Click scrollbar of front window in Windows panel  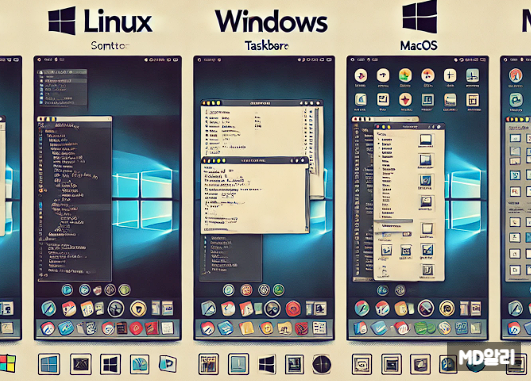(x=307, y=199)
